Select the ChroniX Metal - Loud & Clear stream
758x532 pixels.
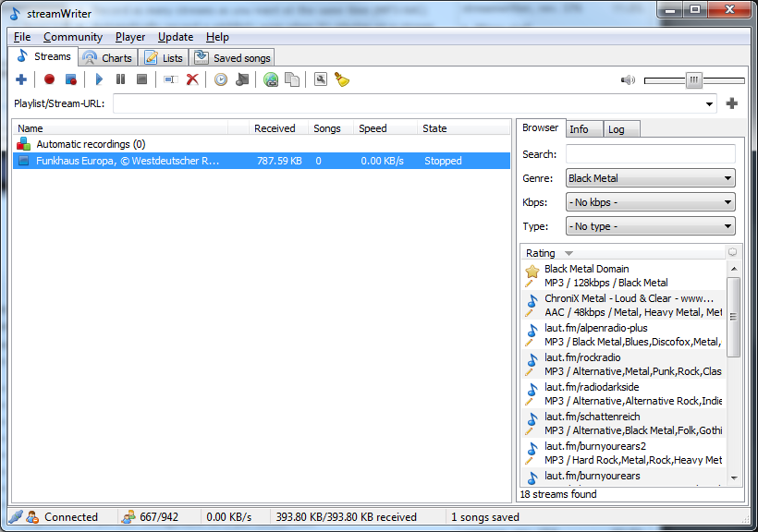pos(624,305)
